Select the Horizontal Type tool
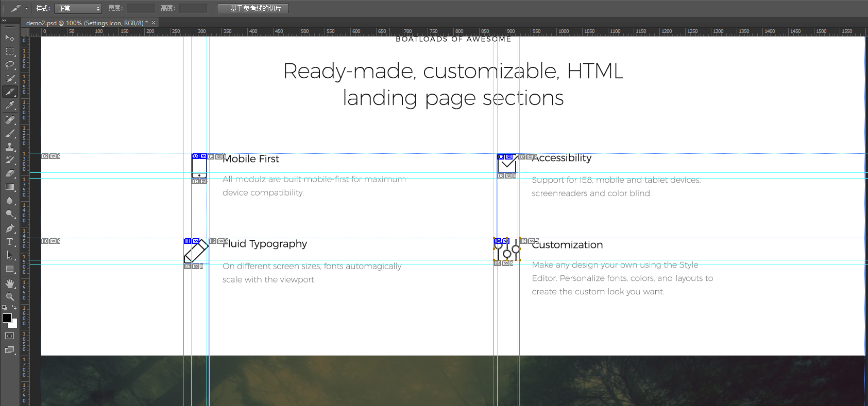This screenshot has width=868, height=406. click(10, 242)
